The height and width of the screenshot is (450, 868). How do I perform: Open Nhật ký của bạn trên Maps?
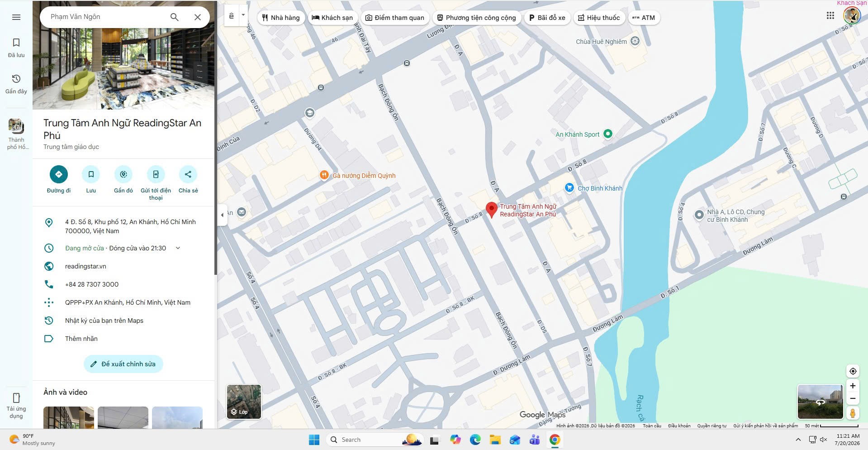(104, 321)
